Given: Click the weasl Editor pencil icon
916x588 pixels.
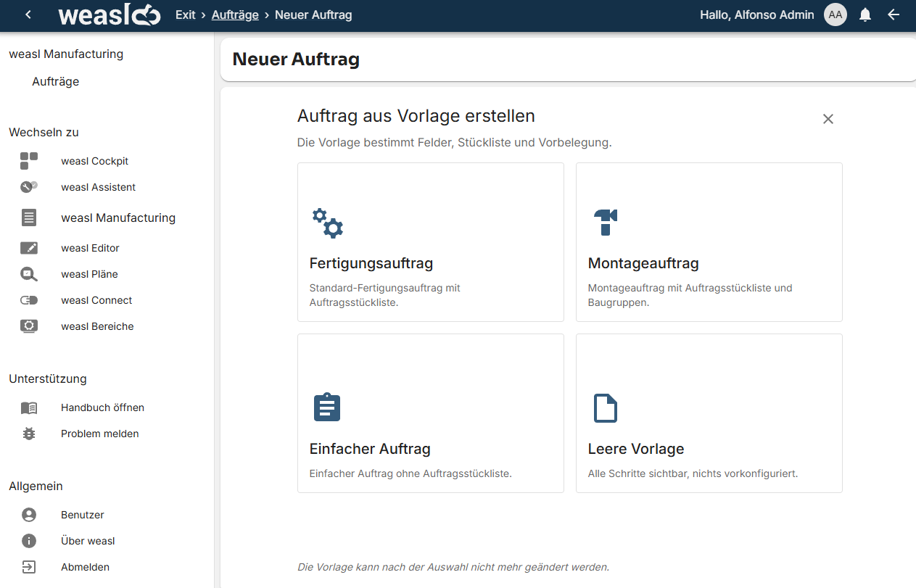Looking at the screenshot, I should (29, 248).
